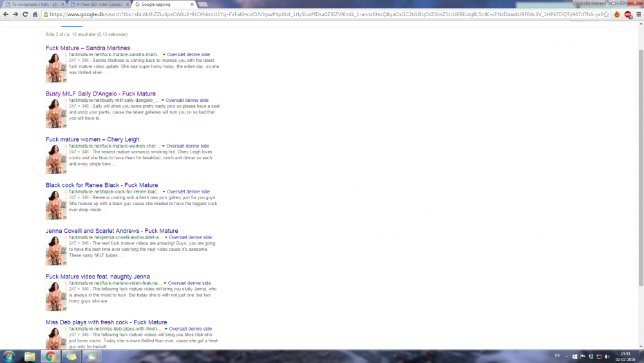Click the scrollbar up arrow
Screen dimensions: 644x363
pos(641,24)
